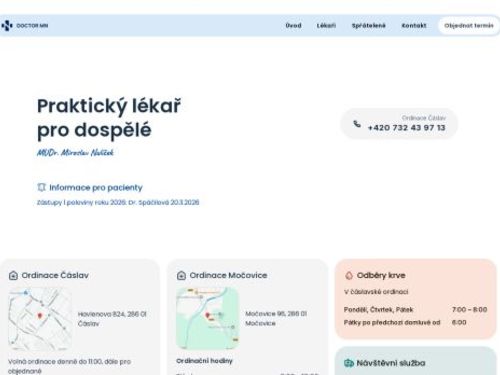This screenshot has height=375, width=500.
Task: Call the number +420 732 43 97 13
Action: (406, 128)
